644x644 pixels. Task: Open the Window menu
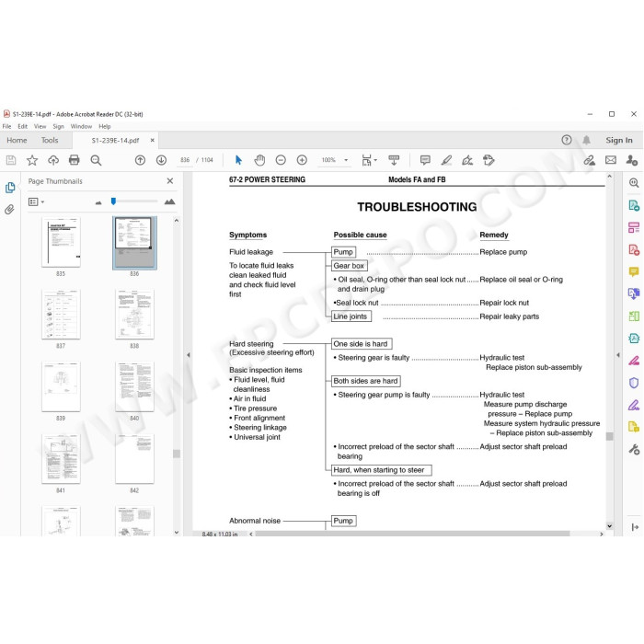click(81, 127)
